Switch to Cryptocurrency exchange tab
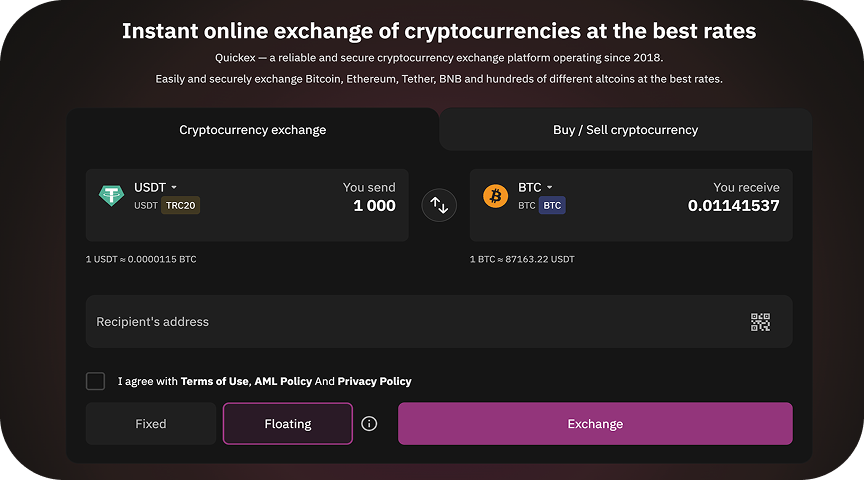864x480 pixels. (x=252, y=130)
